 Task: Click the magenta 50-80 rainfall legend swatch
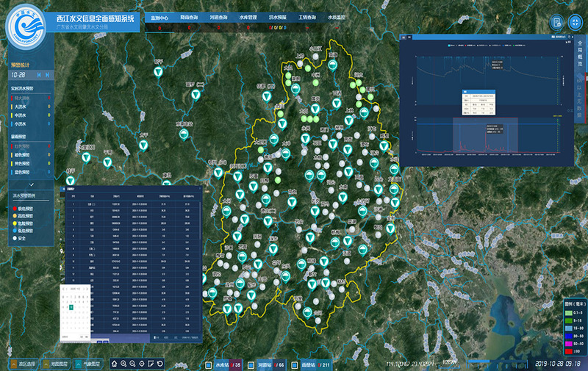click(x=568, y=344)
